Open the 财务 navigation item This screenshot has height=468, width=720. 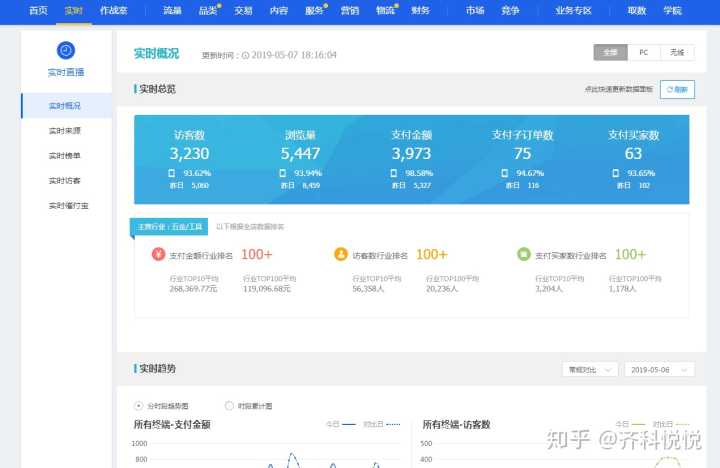[x=421, y=11]
